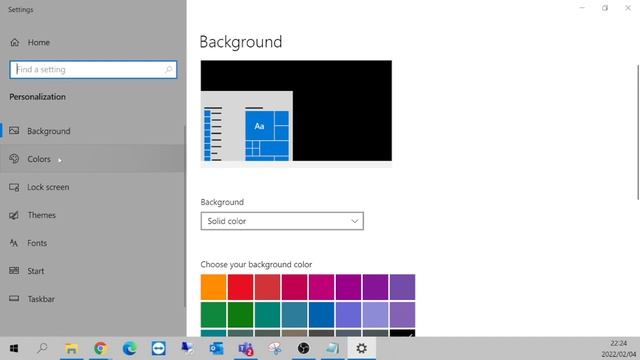Open Start menu personalization settings
Image resolution: width=640 pixels, height=360 pixels.
93,271
